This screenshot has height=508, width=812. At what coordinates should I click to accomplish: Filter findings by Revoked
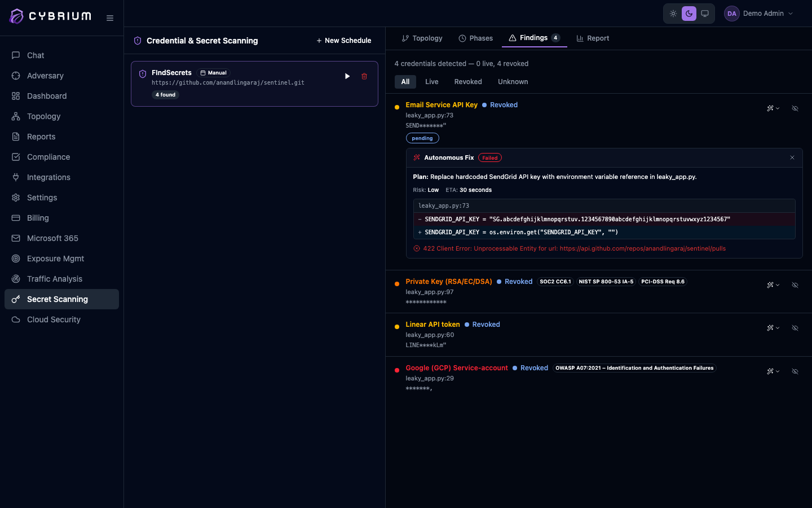pos(468,82)
